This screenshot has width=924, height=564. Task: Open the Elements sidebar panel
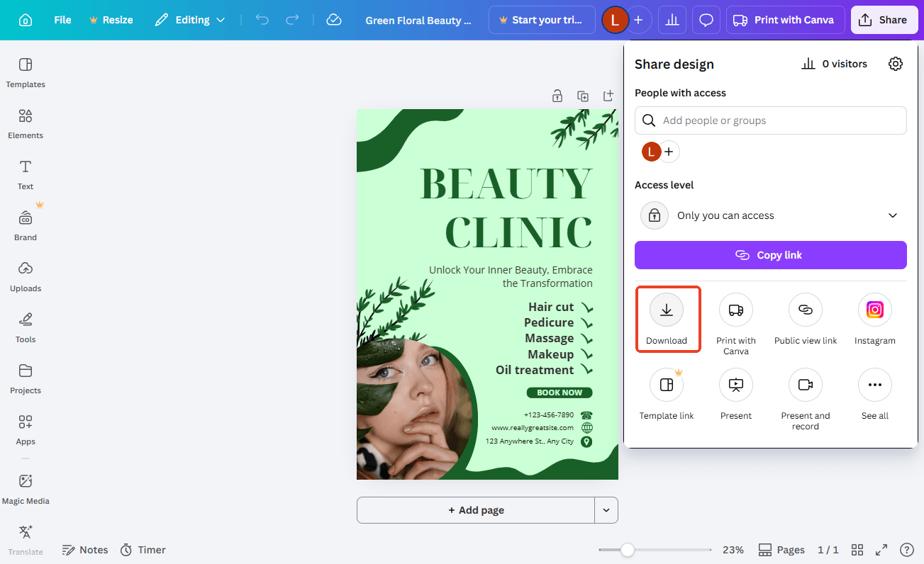point(26,123)
